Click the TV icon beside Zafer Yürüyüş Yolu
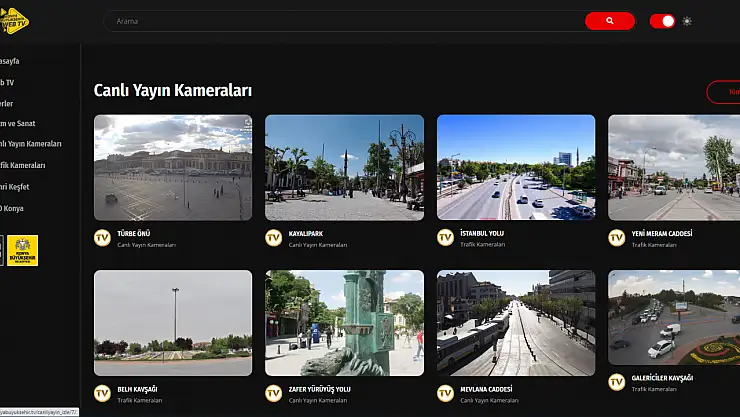Image resolution: width=740 pixels, height=417 pixels. [274, 393]
